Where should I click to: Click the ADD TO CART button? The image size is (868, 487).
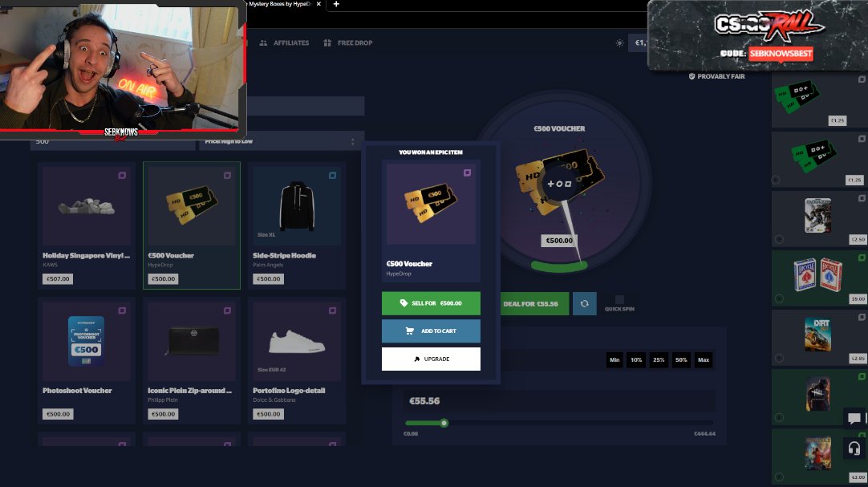coord(431,331)
